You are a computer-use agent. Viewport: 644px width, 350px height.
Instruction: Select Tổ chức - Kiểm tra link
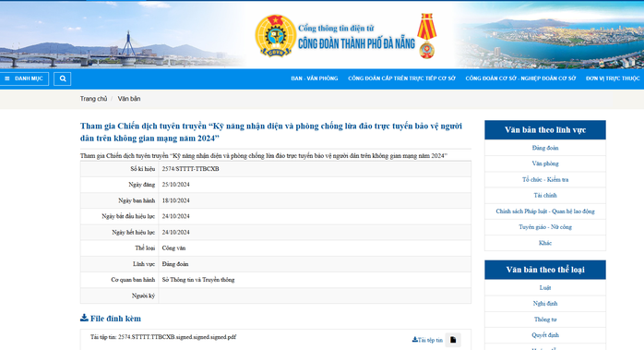pos(545,179)
